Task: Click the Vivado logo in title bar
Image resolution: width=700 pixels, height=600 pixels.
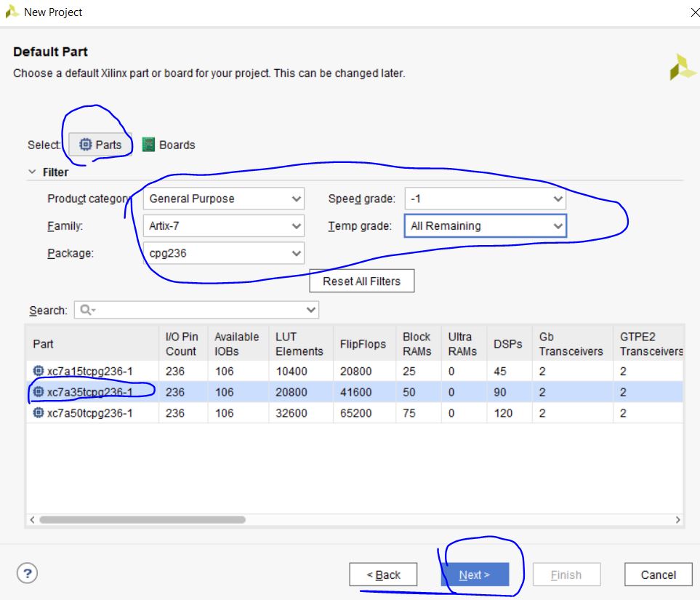Action: coord(12,12)
